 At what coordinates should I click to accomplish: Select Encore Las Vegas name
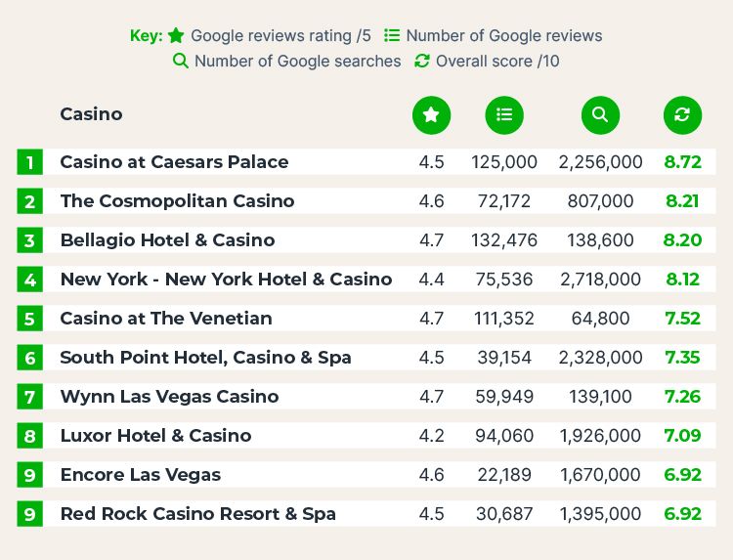coord(140,475)
